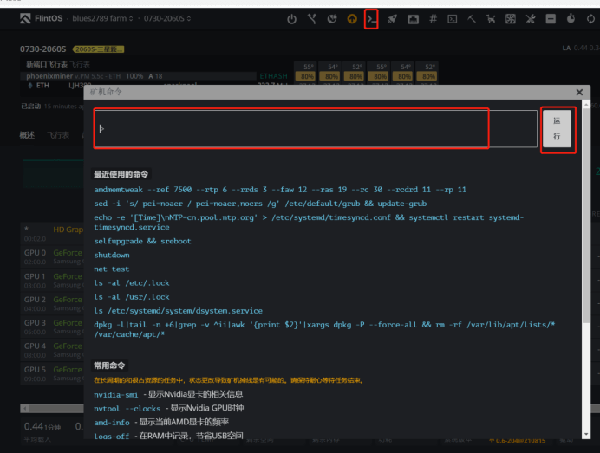Select the ls -al /usr/.lock command
The image size is (600, 453).
coord(132,297)
